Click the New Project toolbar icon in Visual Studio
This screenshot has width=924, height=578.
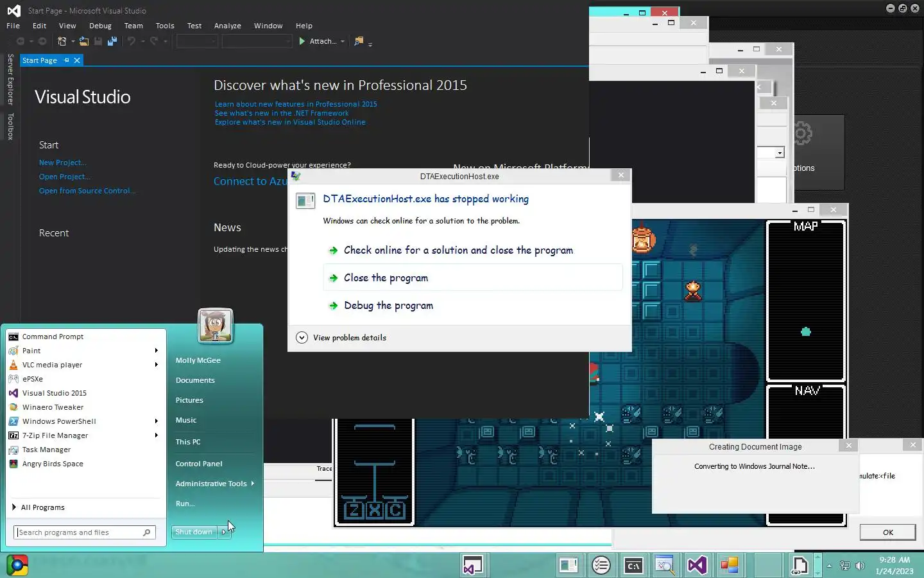62,41
